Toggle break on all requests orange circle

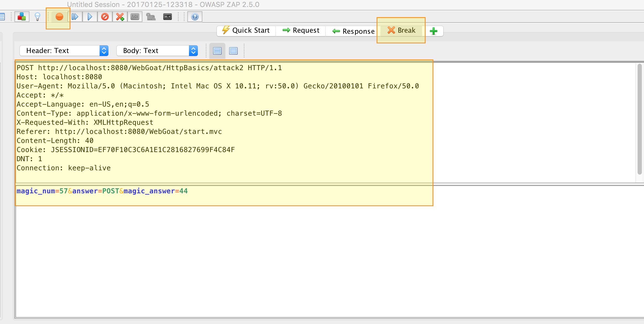(59, 17)
